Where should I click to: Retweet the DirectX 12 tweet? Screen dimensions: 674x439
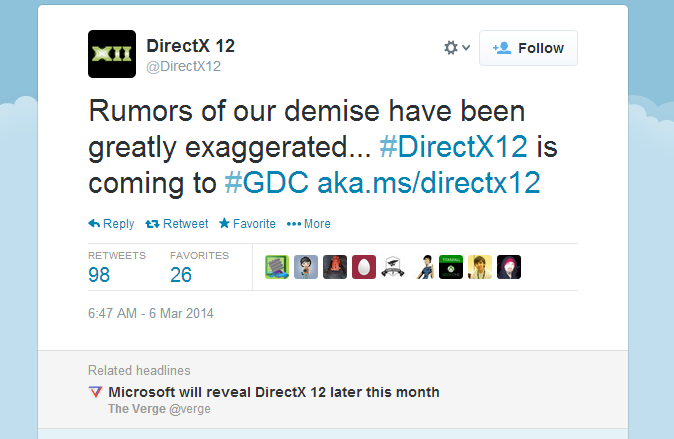(177, 224)
